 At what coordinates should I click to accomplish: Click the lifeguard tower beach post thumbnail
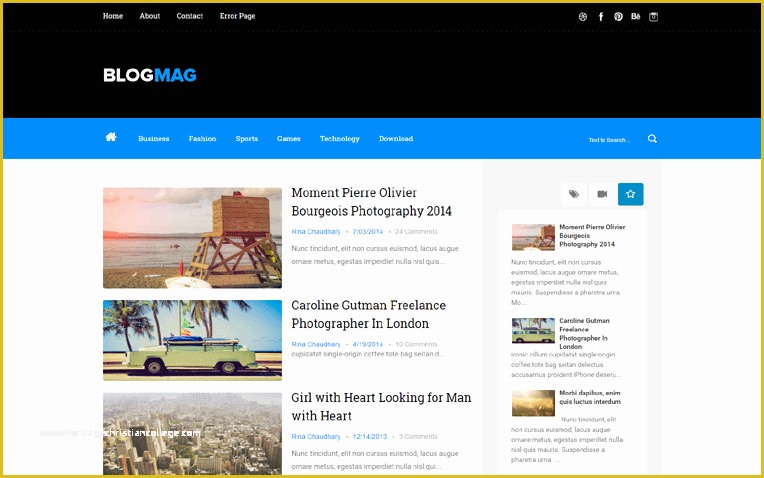click(x=192, y=238)
